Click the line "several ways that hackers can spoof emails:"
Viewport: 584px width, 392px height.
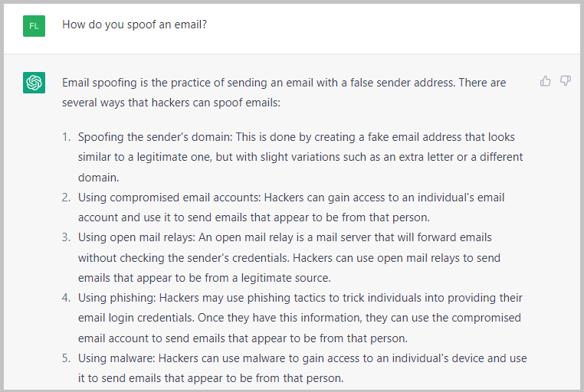[x=171, y=102]
